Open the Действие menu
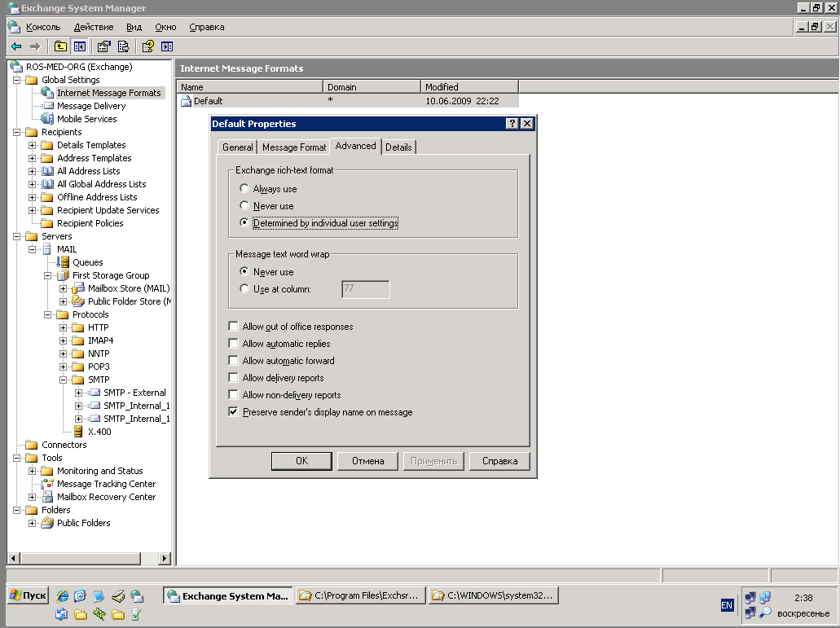This screenshot has width=840, height=628. pos(93,27)
